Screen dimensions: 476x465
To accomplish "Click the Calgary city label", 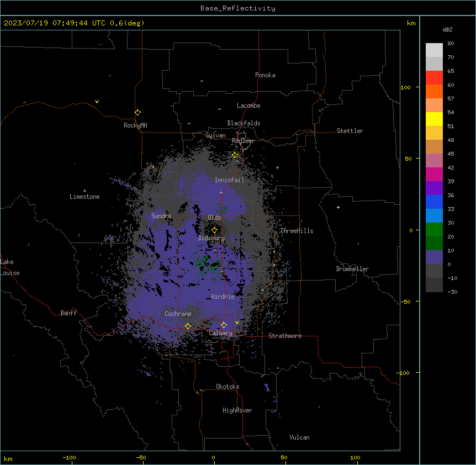I will (x=221, y=333).
